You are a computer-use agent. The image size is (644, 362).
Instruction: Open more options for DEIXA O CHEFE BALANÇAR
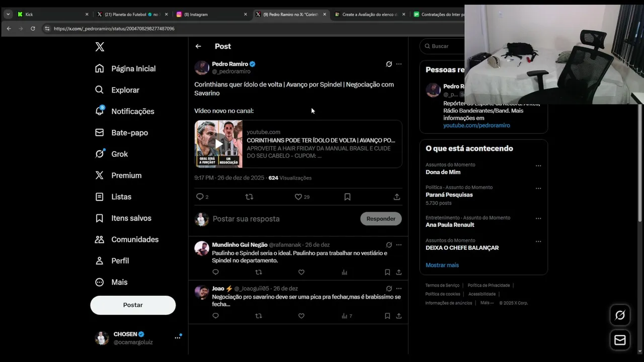[538, 241]
